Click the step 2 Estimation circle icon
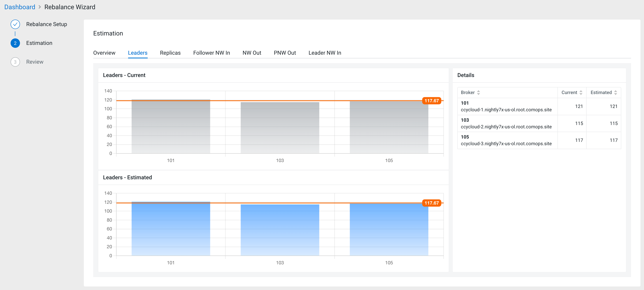This screenshot has height=290, width=644. 15,43
